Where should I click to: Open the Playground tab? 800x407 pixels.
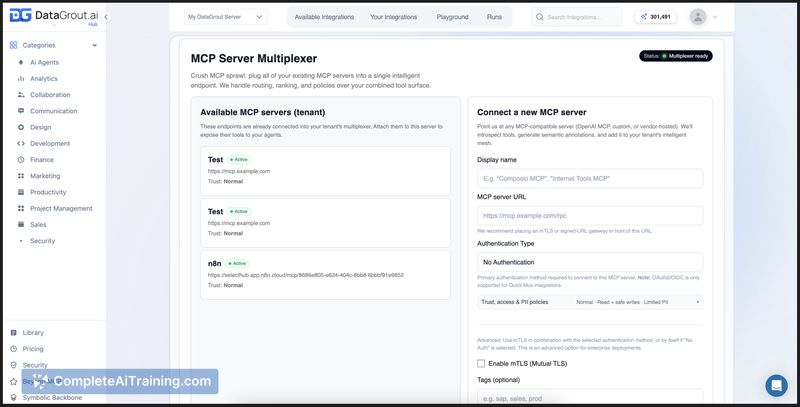click(x=452, y=17)
